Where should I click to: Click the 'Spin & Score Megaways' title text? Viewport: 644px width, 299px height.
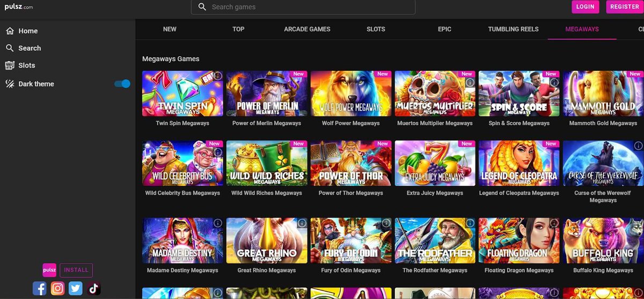tap(519, 123)
